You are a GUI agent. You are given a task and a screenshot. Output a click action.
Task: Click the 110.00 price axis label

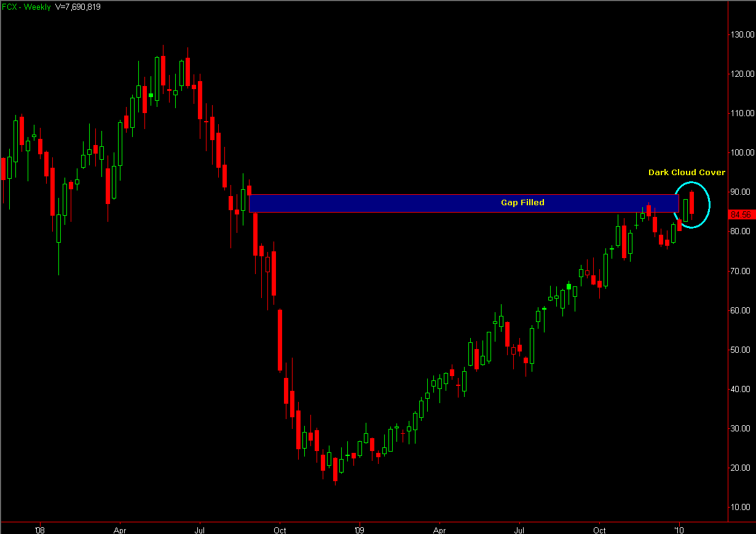tap(741, 113)
